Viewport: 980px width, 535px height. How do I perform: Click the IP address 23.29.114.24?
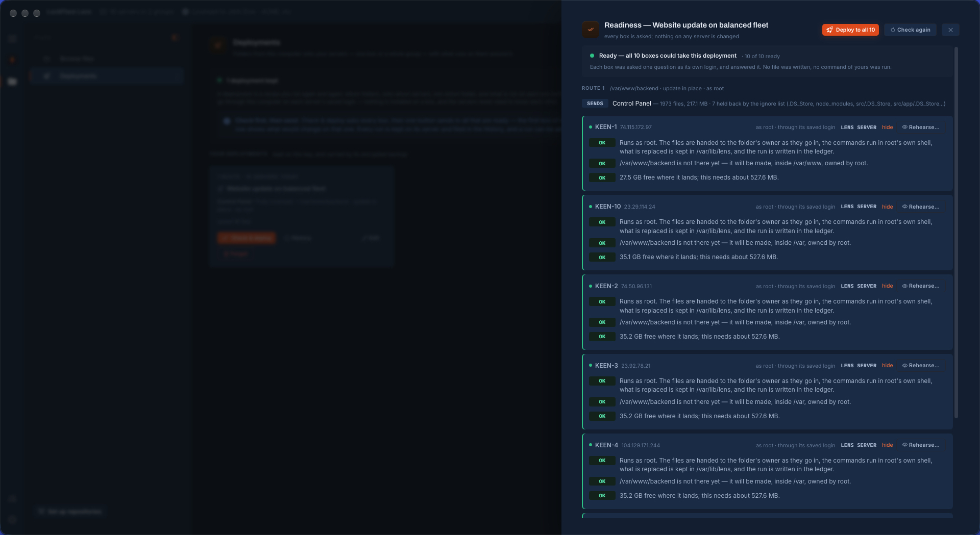click(640, 207)
